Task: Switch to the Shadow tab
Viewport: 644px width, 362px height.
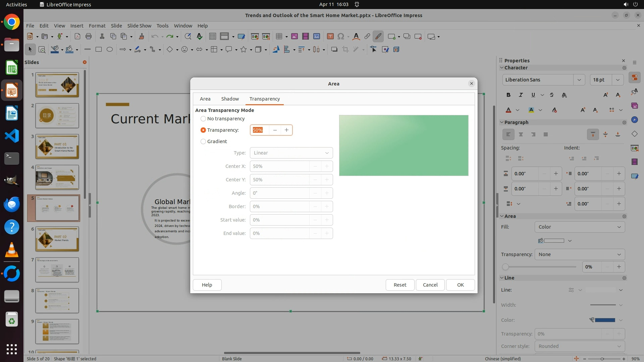Action: (x=230, y=99)
